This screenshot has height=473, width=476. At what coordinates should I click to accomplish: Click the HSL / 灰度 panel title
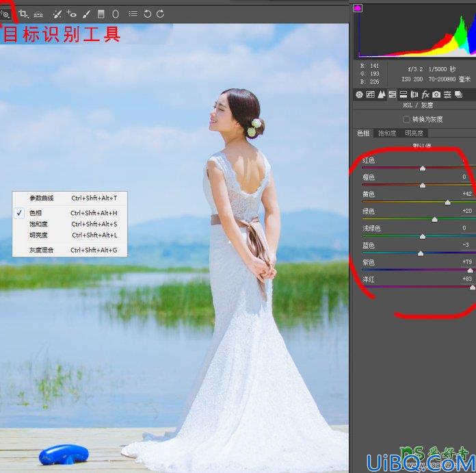[418, 105]
